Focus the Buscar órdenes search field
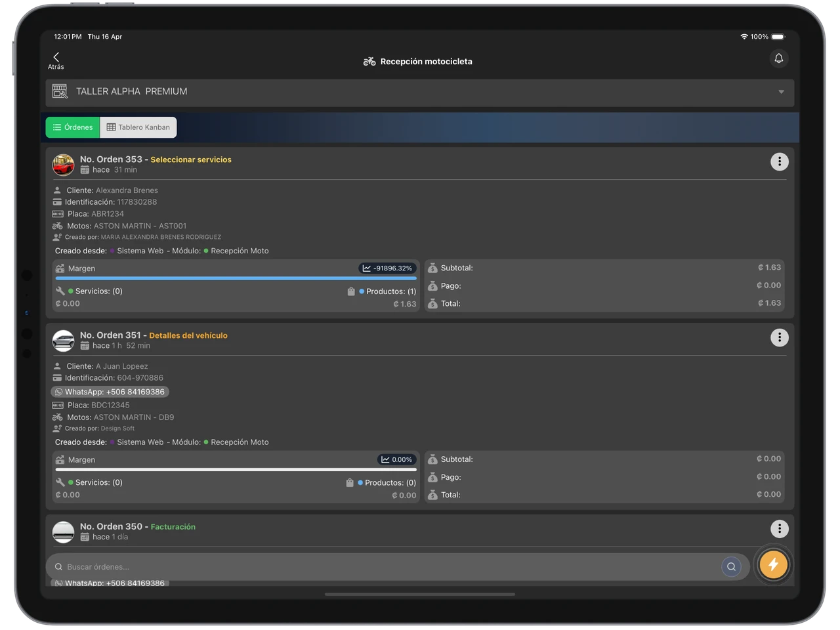The image size is (840, 630). [x=387, y=567]
